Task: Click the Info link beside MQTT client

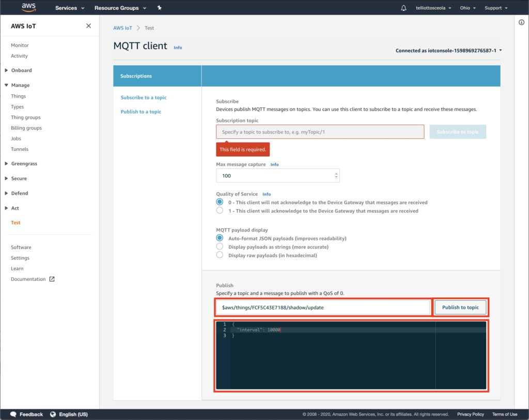Action: pyautogui.click(x=178, y=48)
